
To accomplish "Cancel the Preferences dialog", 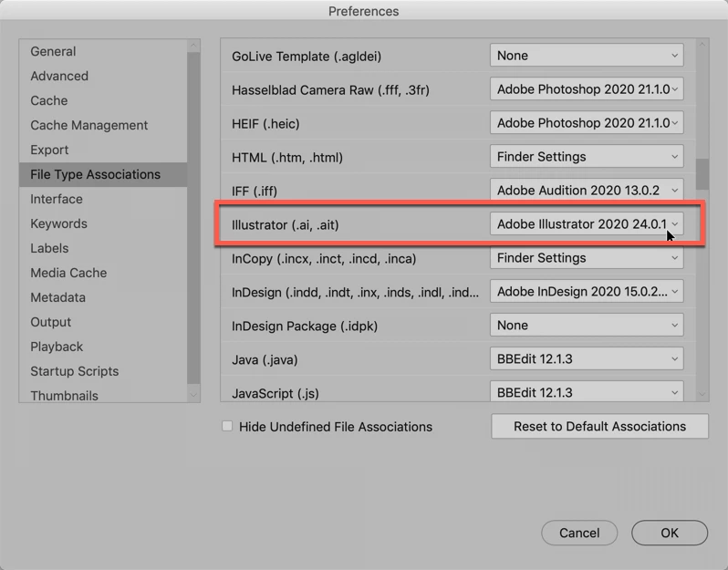I will point(579,533).
